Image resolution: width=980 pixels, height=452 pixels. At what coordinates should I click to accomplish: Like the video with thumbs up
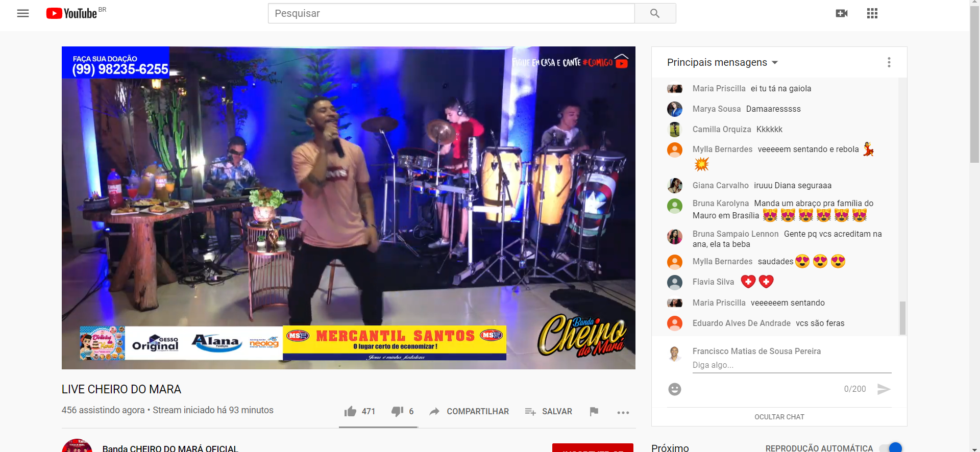pos(360,411)
